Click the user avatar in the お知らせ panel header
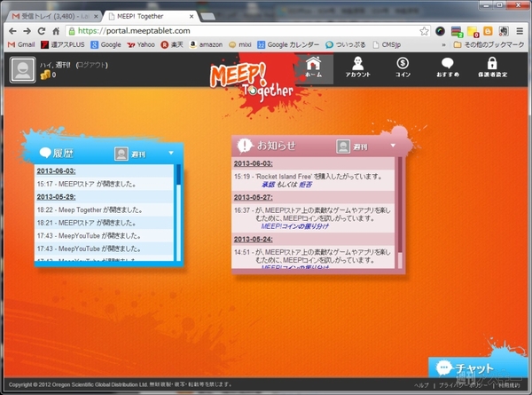This screenshot has height=395, width=532. click(343, 146)
